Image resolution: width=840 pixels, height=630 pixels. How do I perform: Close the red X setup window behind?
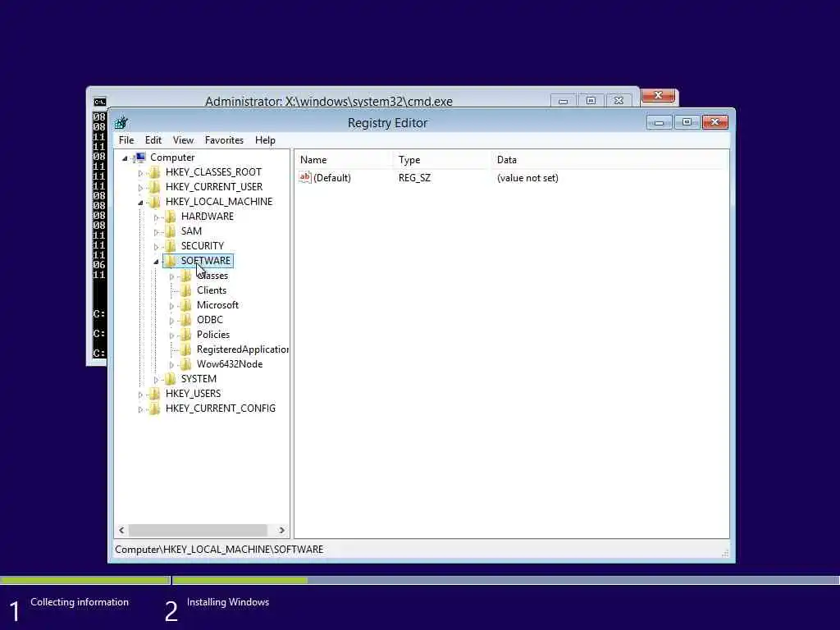pyautogui.click(x=659, y=95)
